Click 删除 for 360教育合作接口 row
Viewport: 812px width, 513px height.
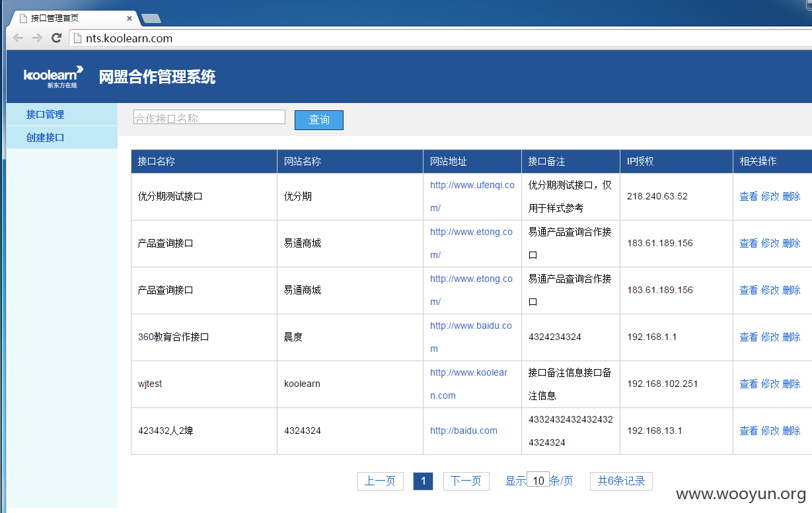(792, 337)
